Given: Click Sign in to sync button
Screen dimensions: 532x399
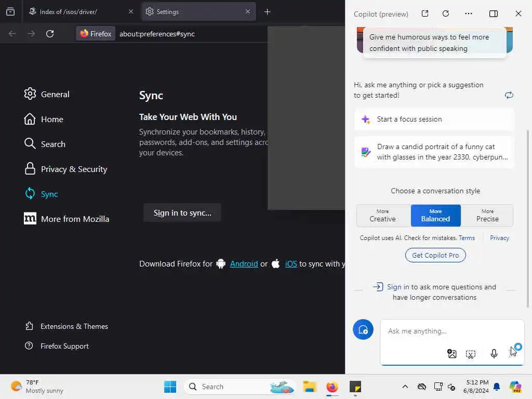Looking at the screenshot, I should [182, 212].
